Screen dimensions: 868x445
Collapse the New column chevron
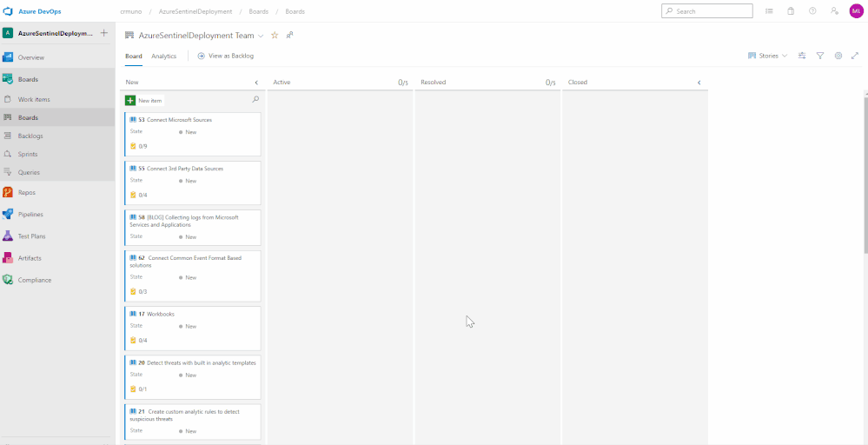(256, 83)
